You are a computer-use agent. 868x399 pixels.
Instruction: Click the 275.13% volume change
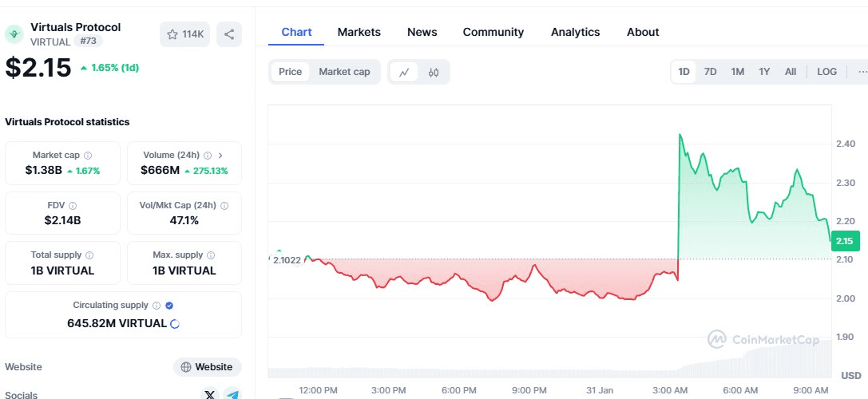point(206,171)
